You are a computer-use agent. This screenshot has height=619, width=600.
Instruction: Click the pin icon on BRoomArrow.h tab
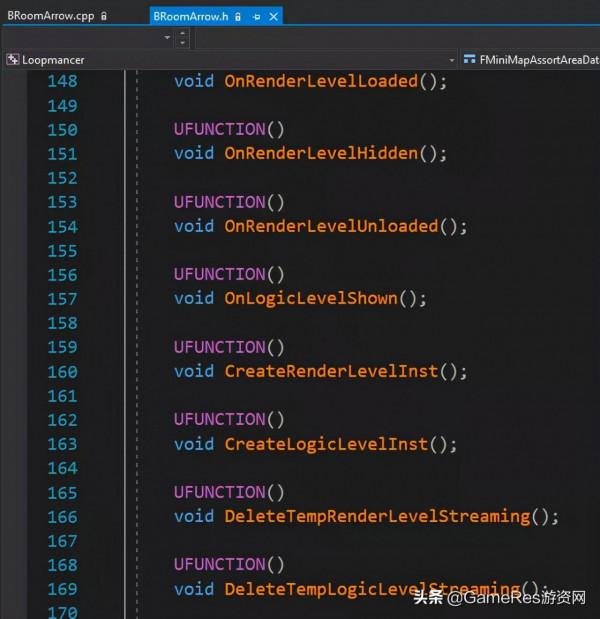point(256,17)
